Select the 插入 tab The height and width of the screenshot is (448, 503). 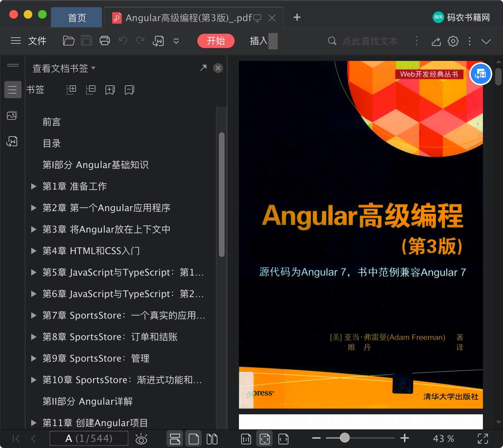point(259,41)
